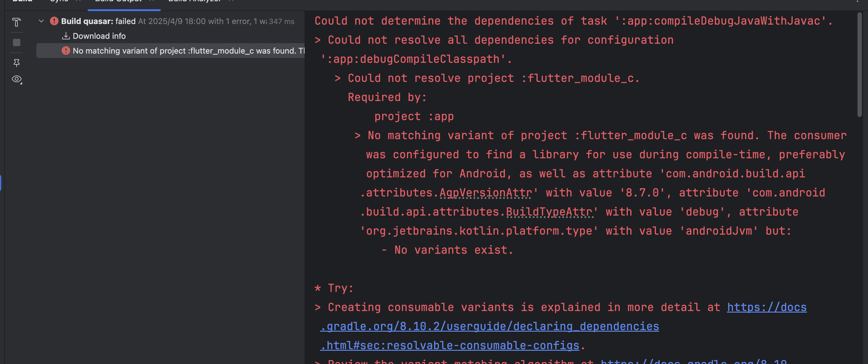Click the No variants exist line
This screenshot has height=364, width=868.
point(453,250)
